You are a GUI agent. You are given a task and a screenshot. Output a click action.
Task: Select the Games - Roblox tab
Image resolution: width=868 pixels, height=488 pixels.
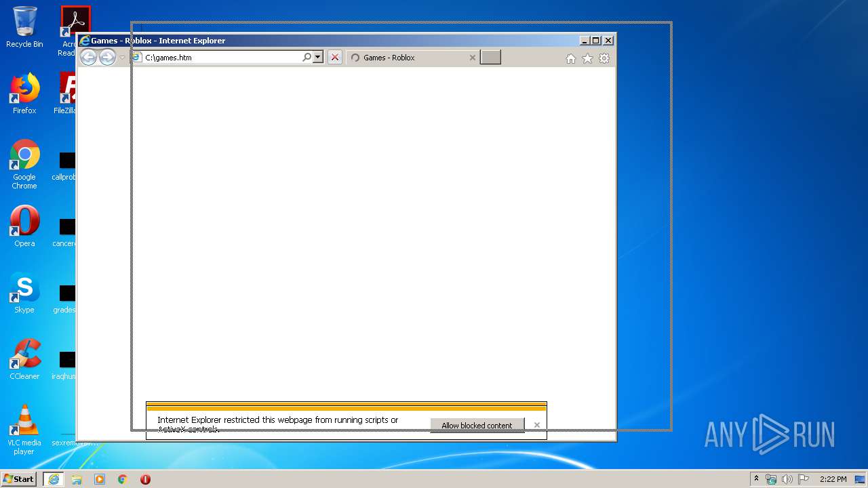tap(413, 58)
